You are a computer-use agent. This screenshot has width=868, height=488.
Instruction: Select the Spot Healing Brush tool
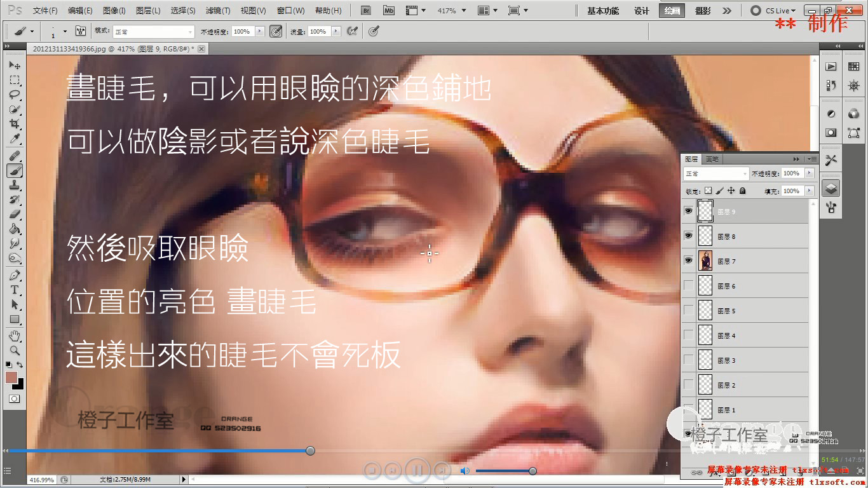click(x=15, y=156)
